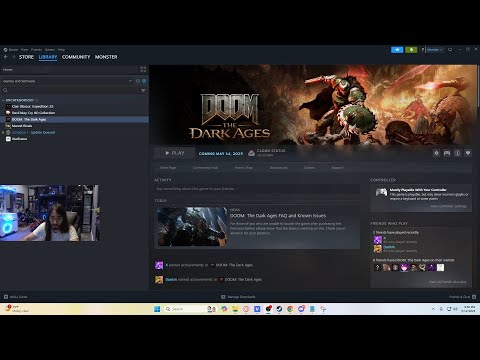Go back with the left arrow
Viewport: 480px width, 360px height.
tap(6, 57)
